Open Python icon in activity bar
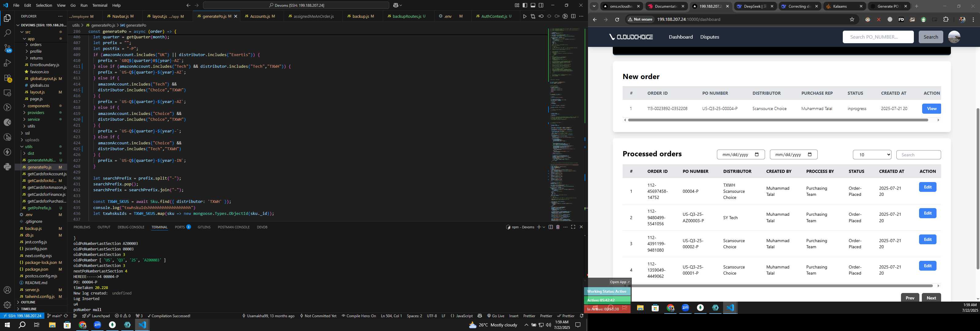Image resolution: width=980 pixels, height=331 pixels. 7,167
